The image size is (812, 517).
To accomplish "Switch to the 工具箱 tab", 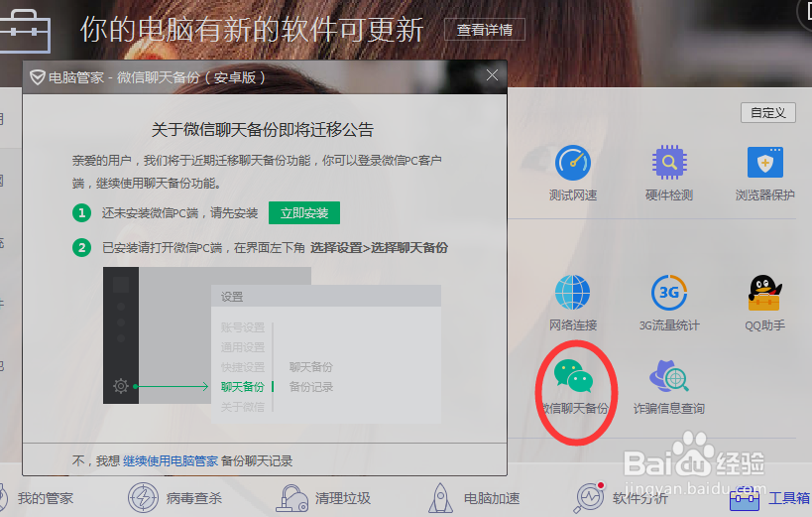I will 770,499.
